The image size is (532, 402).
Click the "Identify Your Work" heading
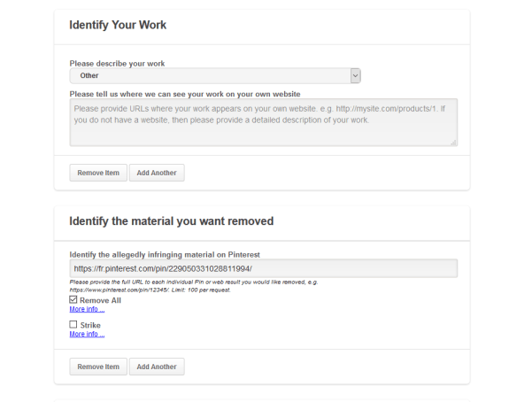(118, 25)
